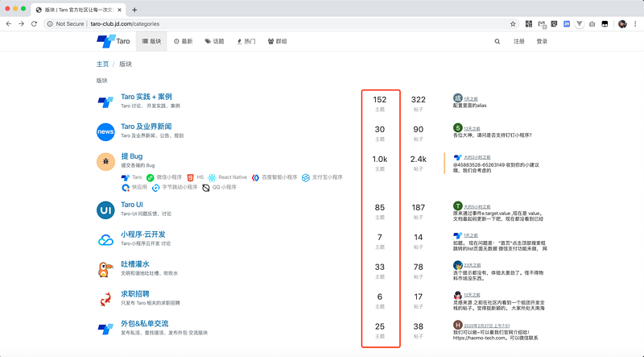
Task: Open the React Native subcategory
Action: coord(227,177)
